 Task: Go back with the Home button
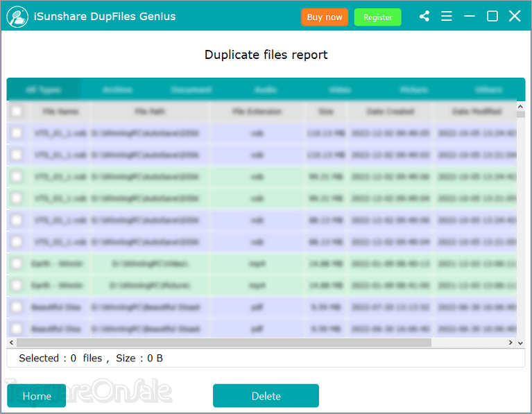pos(37,396)
